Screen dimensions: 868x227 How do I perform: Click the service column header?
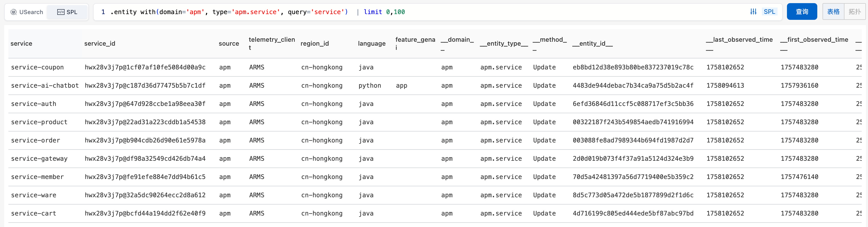click(21, 43)
